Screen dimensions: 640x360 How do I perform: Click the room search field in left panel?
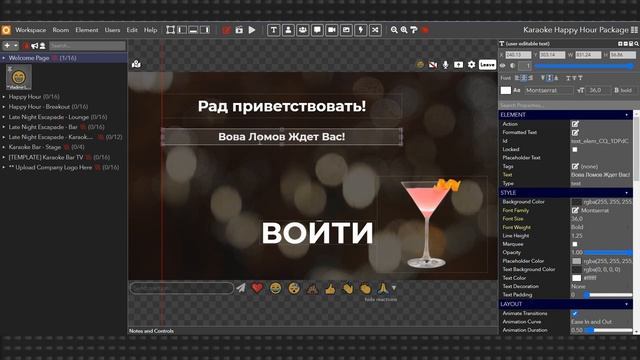(87, 46)
